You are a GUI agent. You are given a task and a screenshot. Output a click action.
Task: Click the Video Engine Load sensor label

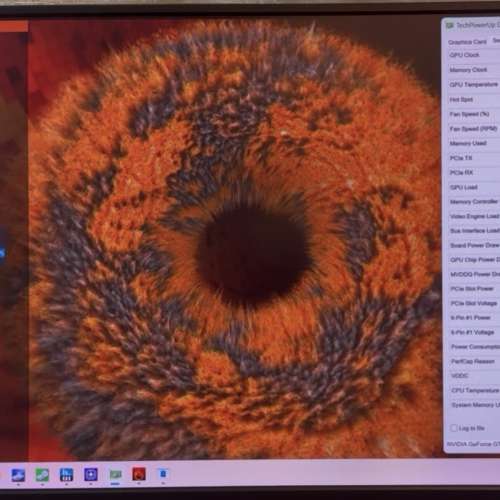pyautogui.click(x=475, y=216)
